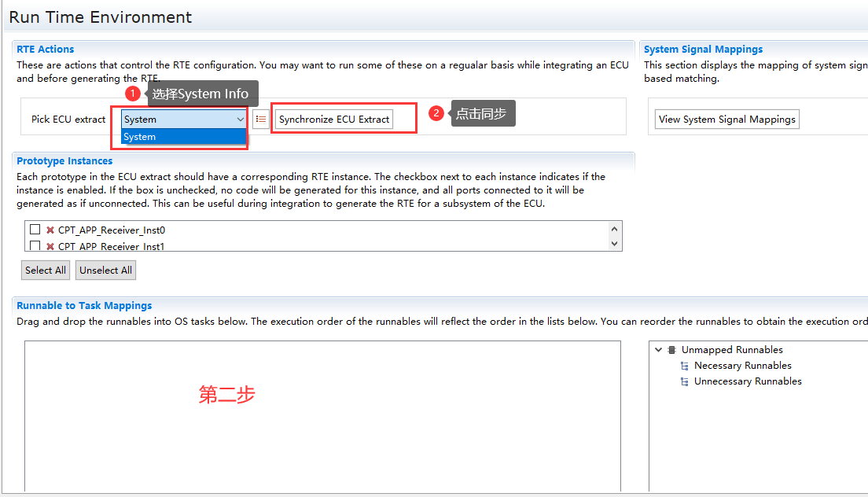Click the tree icon beside Unnecessary Runnables
Image resolution: width=868 pixels, height=497 pixels.
(684, 381)
